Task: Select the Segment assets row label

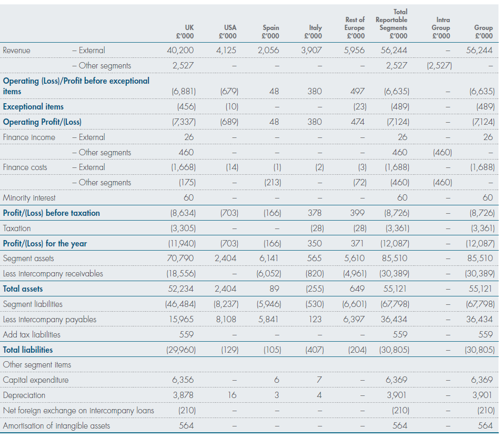Action: [x=28, y=259]
